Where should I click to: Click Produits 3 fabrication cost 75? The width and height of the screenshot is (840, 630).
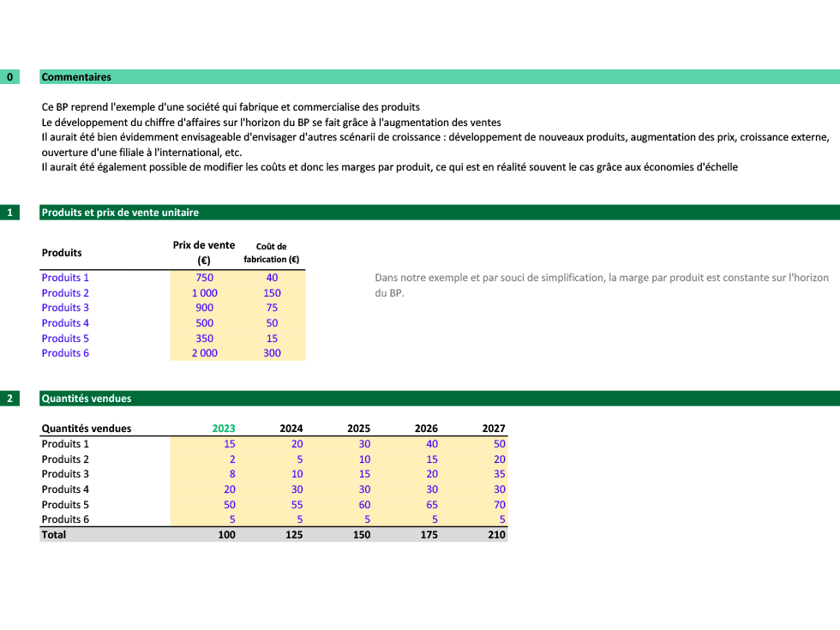coord(272,308)
